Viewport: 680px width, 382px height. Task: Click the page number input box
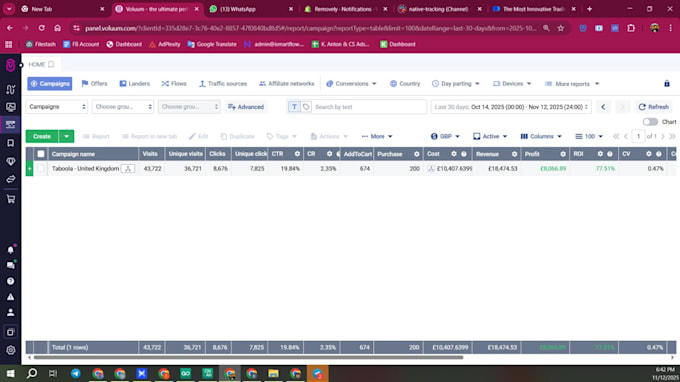pos(638,136)
